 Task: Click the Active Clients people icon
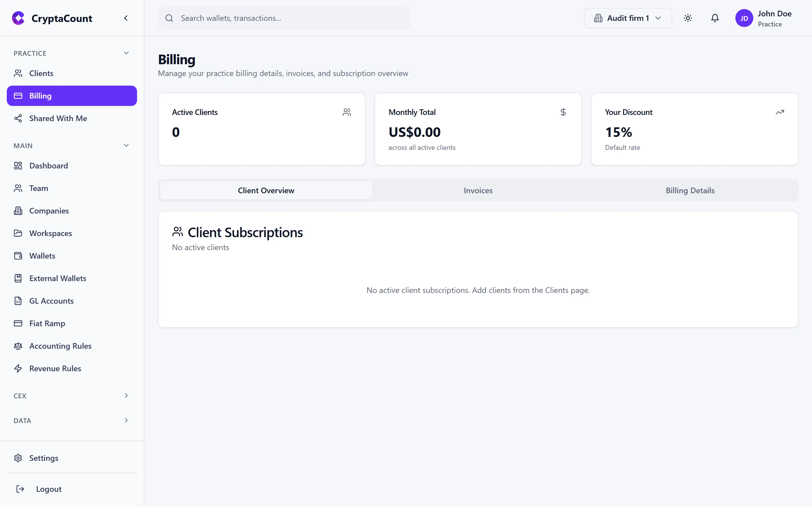point(347,112)
